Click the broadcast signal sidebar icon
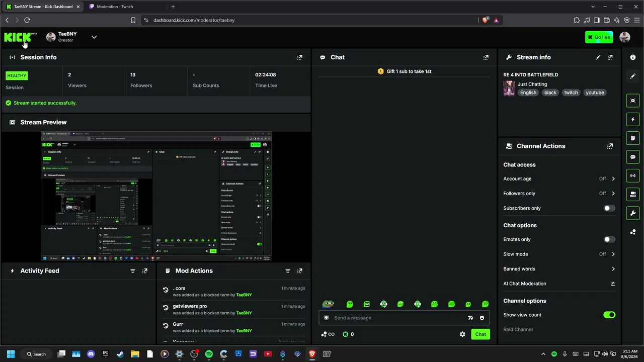 [633, 175]
